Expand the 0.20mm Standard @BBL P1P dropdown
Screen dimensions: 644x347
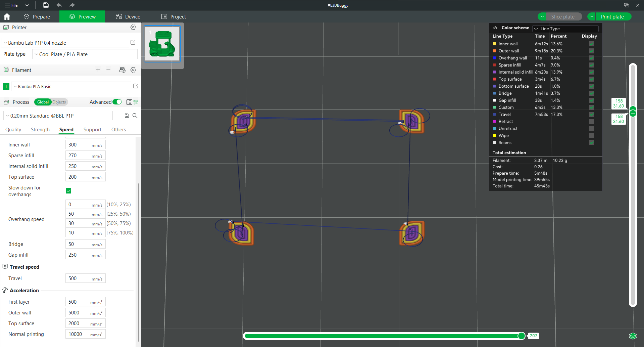point(7,116)
